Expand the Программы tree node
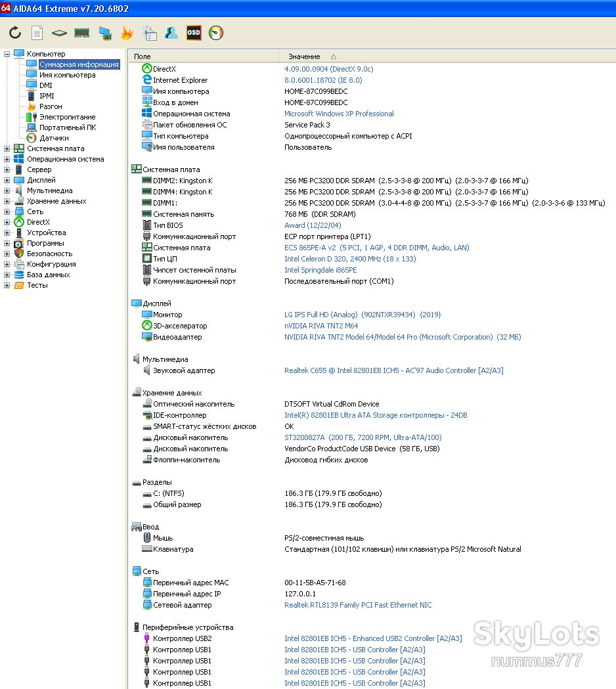Screen dimensions: 616x689 (x=7, y=244)
